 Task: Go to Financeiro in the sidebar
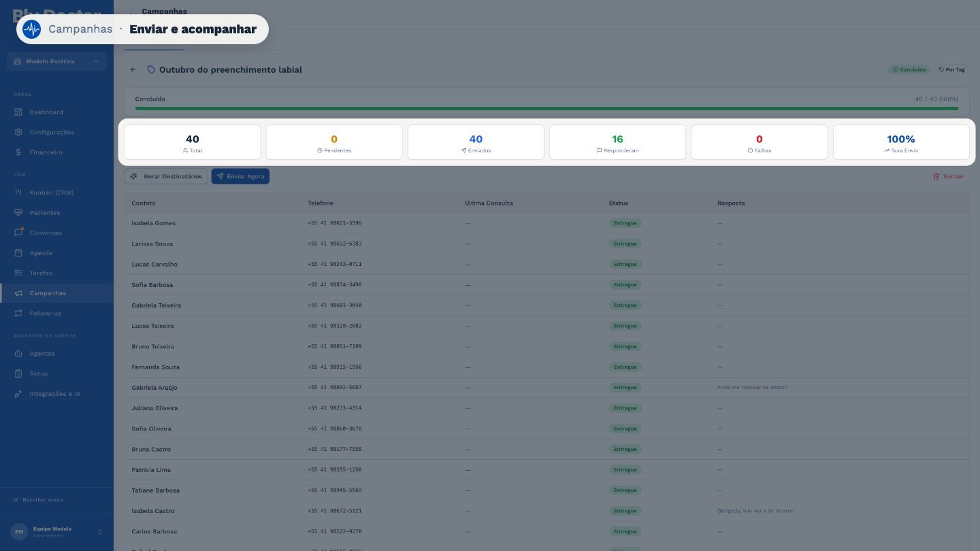[x=56, y=152]
